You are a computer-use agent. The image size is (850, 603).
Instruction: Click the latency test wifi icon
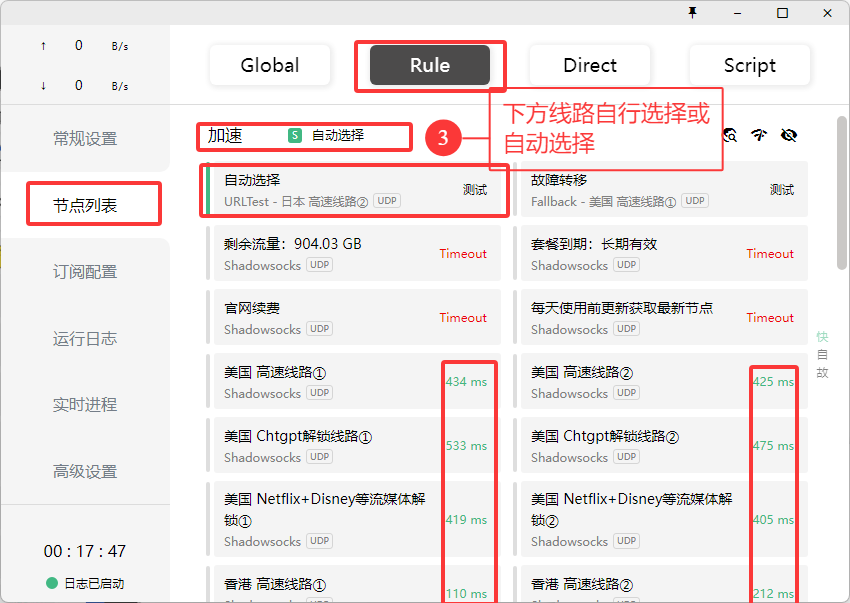point(758,135)
